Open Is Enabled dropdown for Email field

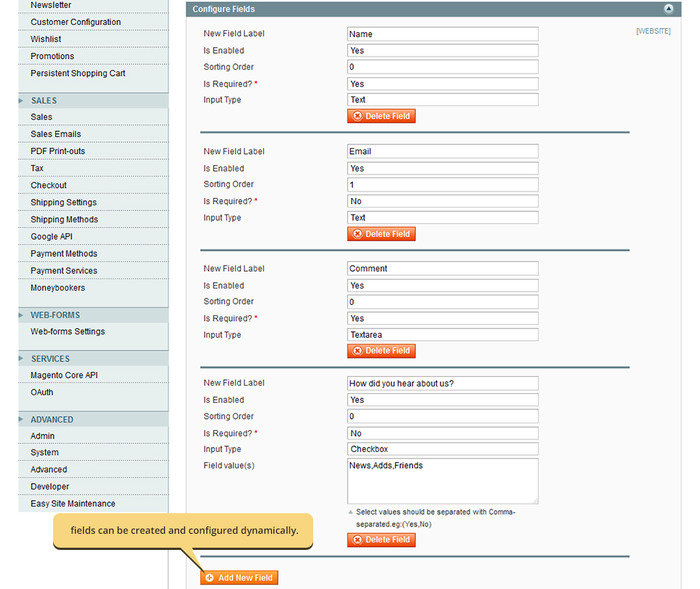tap(442, 168)
